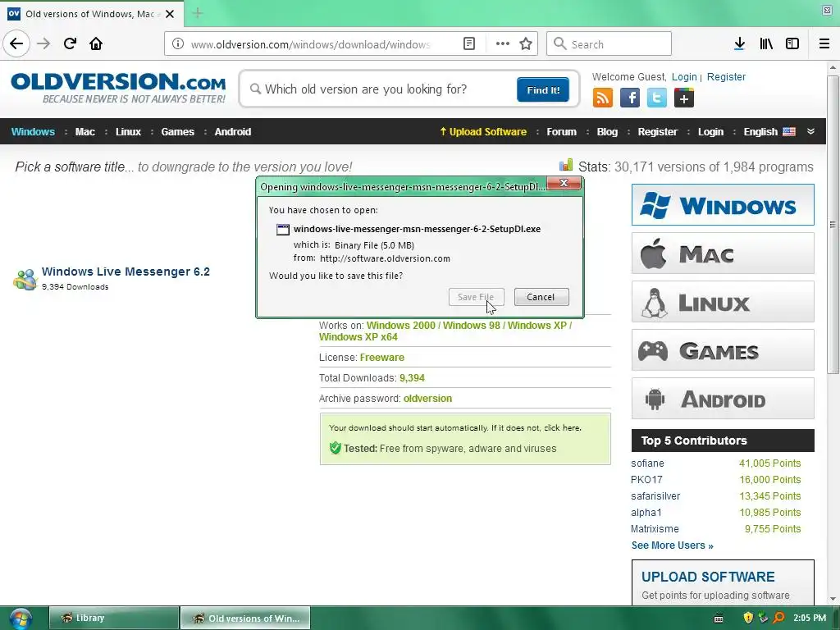
Task: Open the Games platform sidebar button
Action: click(x=723, y=350)
